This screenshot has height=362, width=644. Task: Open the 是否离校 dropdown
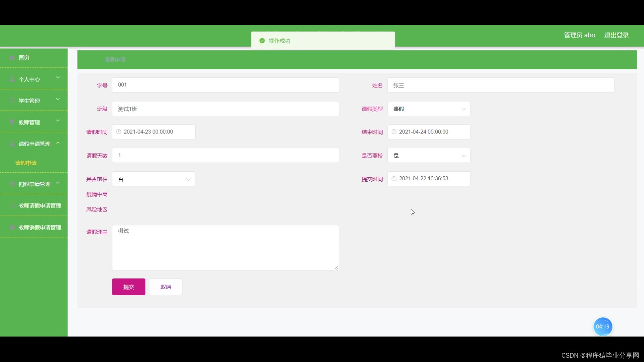coord(429,156)
